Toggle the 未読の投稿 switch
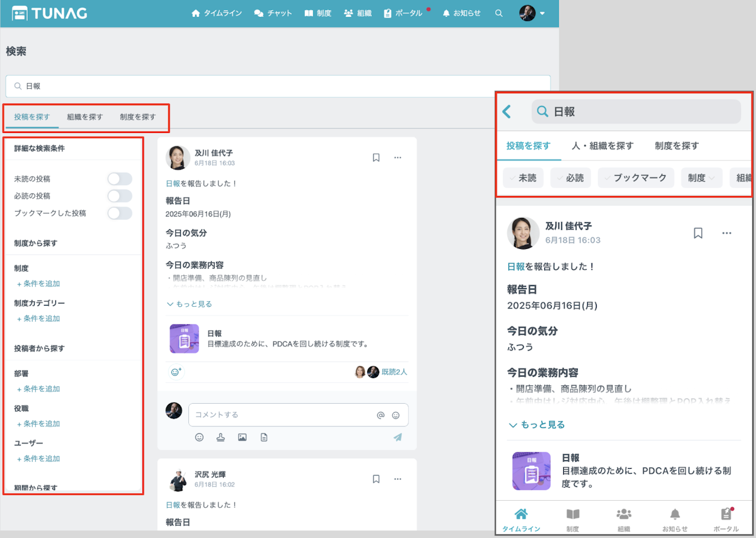Viewport: 756px width, 538px height. tap(120, 179)
